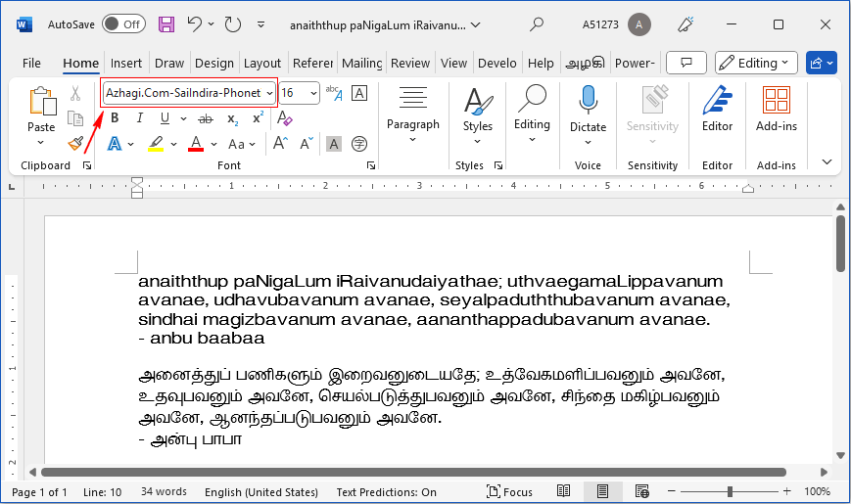Click the Superscript x2 icon
The height and width of the screenshot is (504, 851).
[258, 117]
